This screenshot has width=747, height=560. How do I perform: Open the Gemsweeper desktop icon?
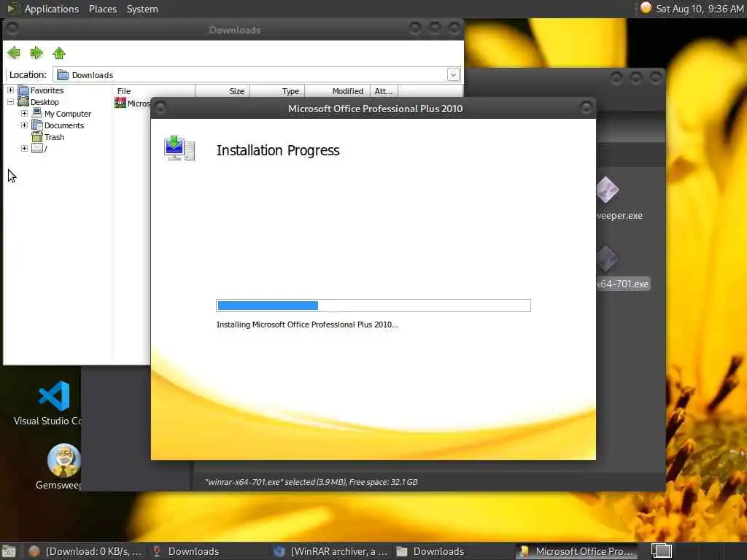pyautogui.click(x=63, y=460)
